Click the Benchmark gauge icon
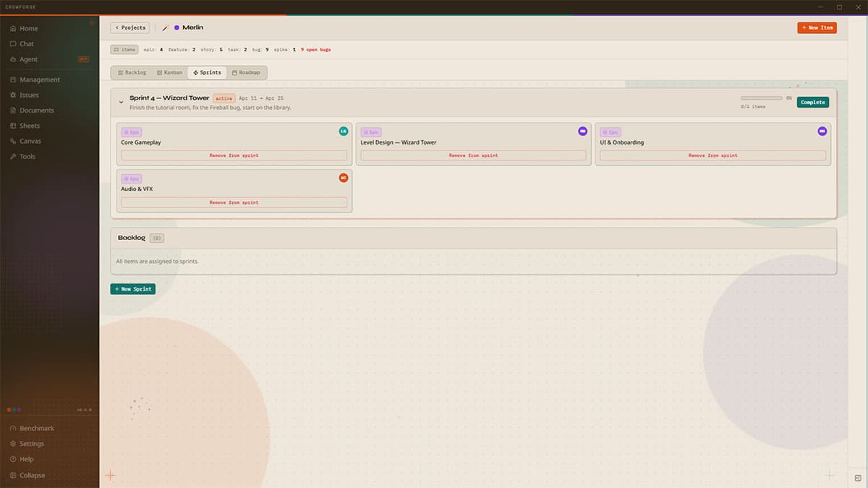 [13, 428]
